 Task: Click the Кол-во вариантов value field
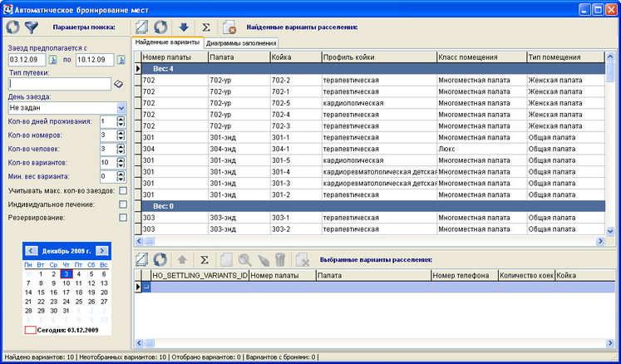(x=108, y=163)
